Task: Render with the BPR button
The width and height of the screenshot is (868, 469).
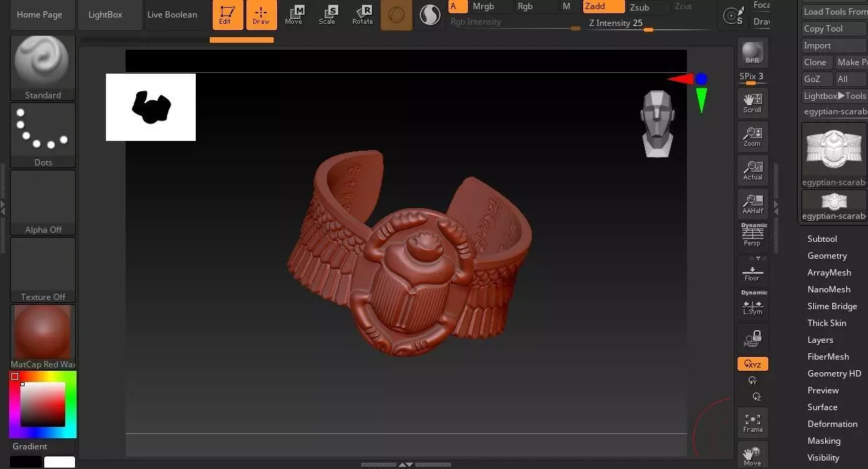Action: coord(752,53)
